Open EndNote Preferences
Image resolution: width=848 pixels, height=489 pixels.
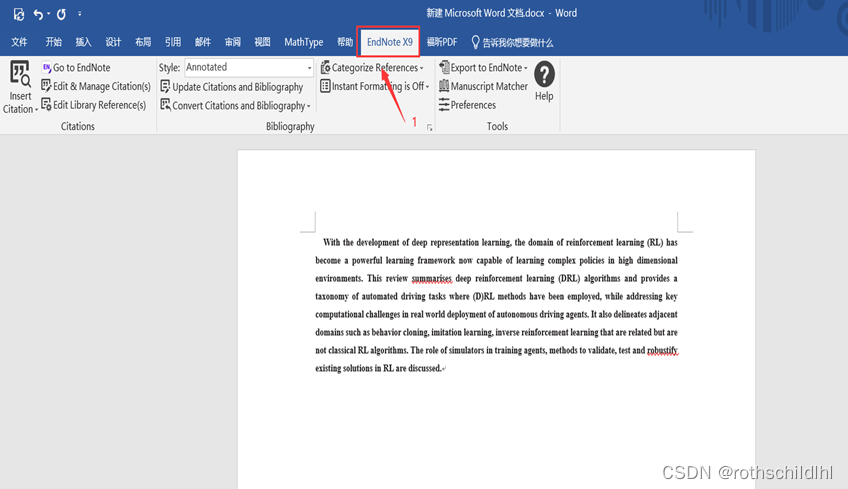click(467, 105)
